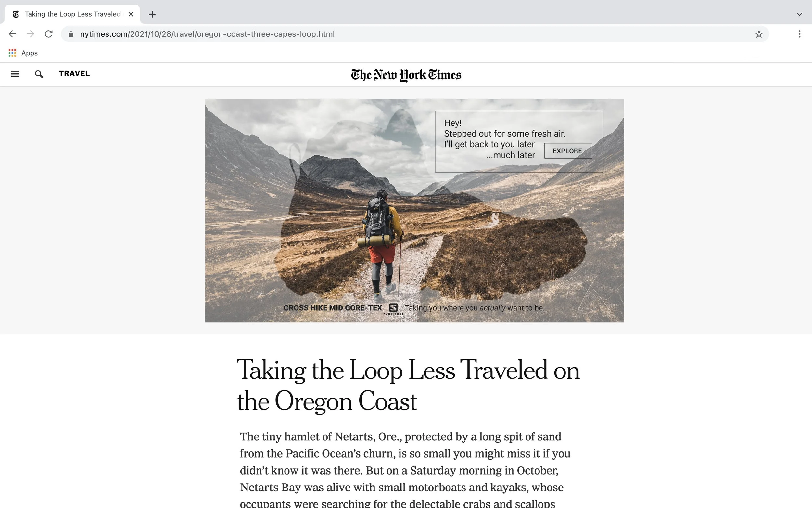Screen dimensions: 812x508
Task: Click The New York Times logo
Action: click(x=406, y=75)
